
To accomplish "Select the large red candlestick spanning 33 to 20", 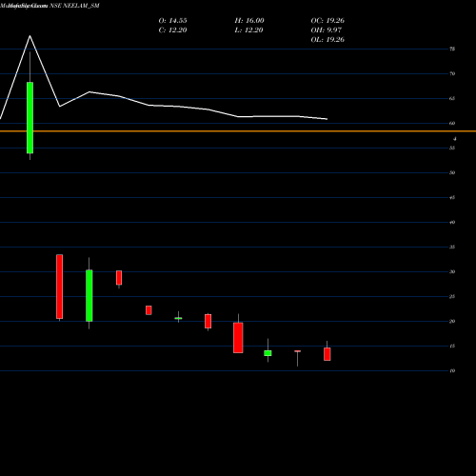I will [59, 287].
